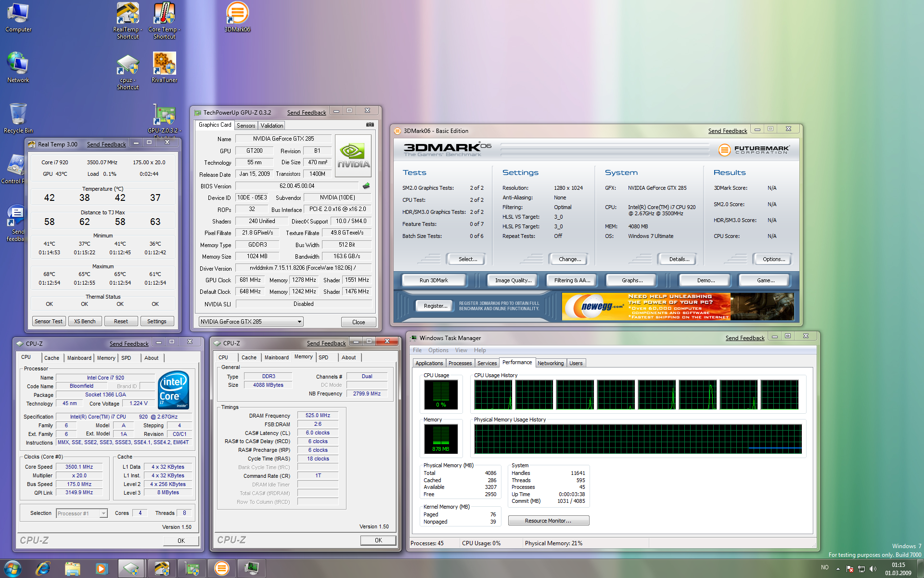The width and height of the screenshot is (924, 578).
Task: Switch to Networking tab in Task Manager
Action: point(551,363)
